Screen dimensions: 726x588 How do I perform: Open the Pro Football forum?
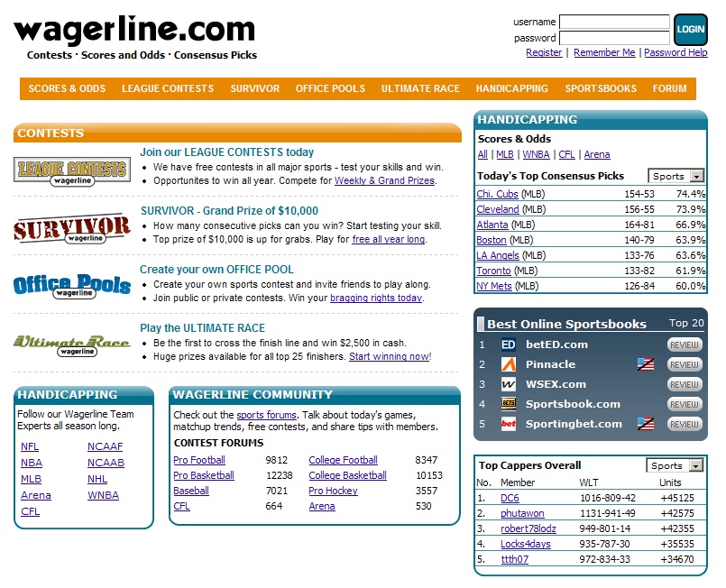[199, 460]
